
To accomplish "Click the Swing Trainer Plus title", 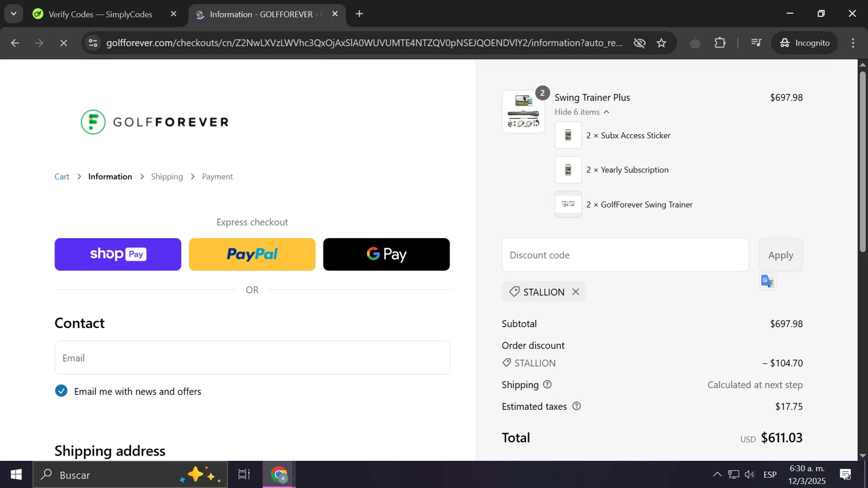I will 592,98.
